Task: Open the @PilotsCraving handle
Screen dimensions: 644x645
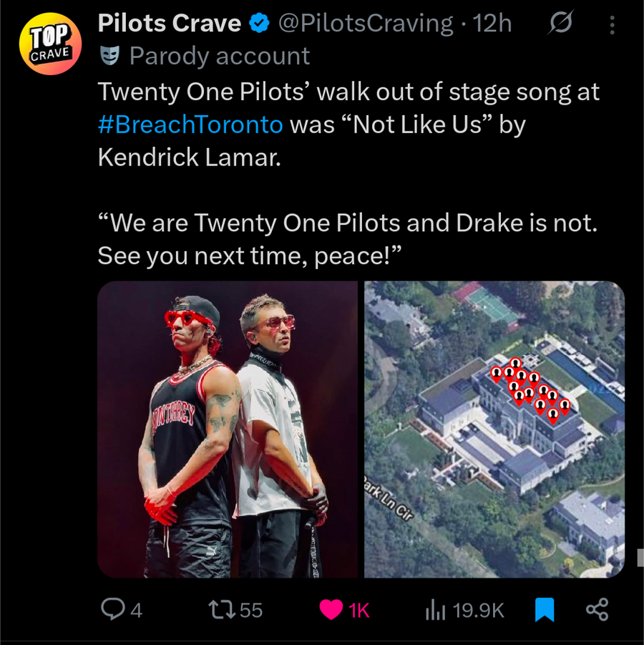Action: pos(366,23)
